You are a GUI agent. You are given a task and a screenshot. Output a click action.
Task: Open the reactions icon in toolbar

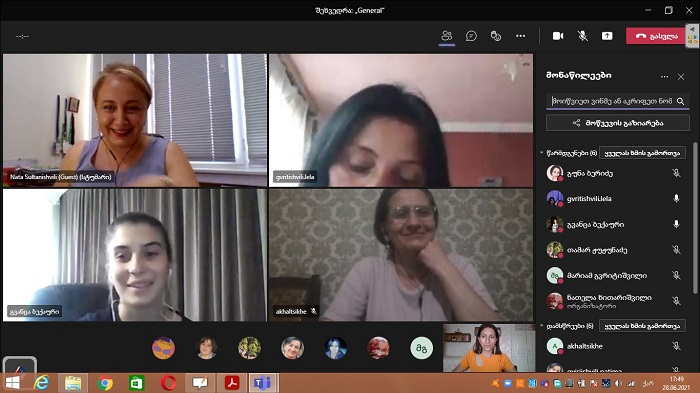pos(496,36)
